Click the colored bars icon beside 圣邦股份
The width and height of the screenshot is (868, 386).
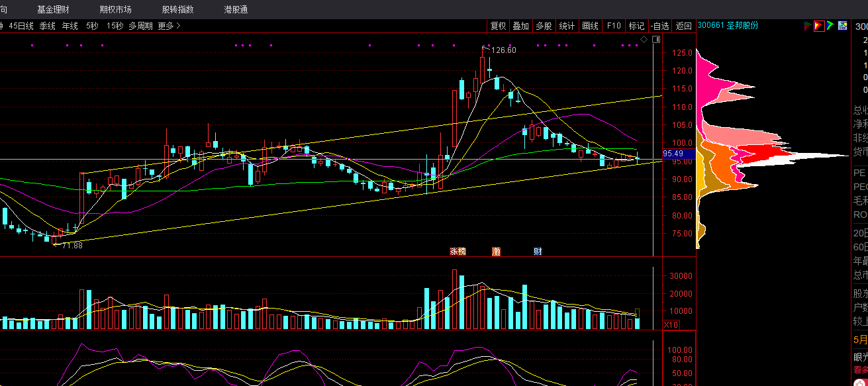(x=807, y=26)
